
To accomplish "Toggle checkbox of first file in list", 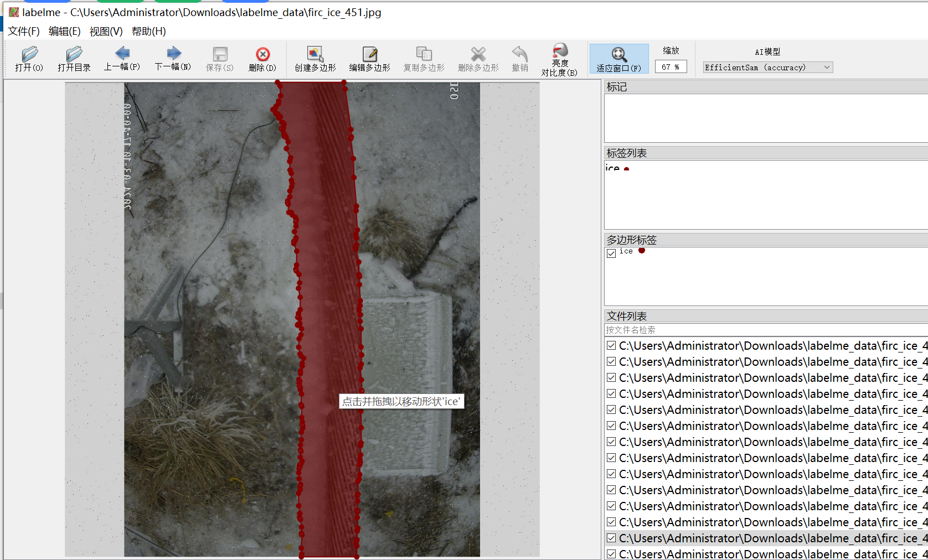I will 611,346.
